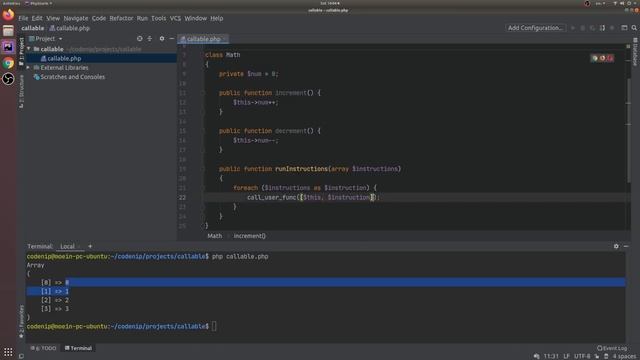
Task: Change the UTF-8 file encoding in status bar
Action: [x=582, y=356]
